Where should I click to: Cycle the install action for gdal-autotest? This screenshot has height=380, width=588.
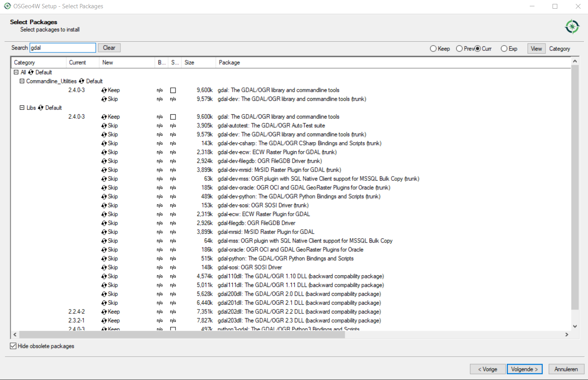coord(104,126)
